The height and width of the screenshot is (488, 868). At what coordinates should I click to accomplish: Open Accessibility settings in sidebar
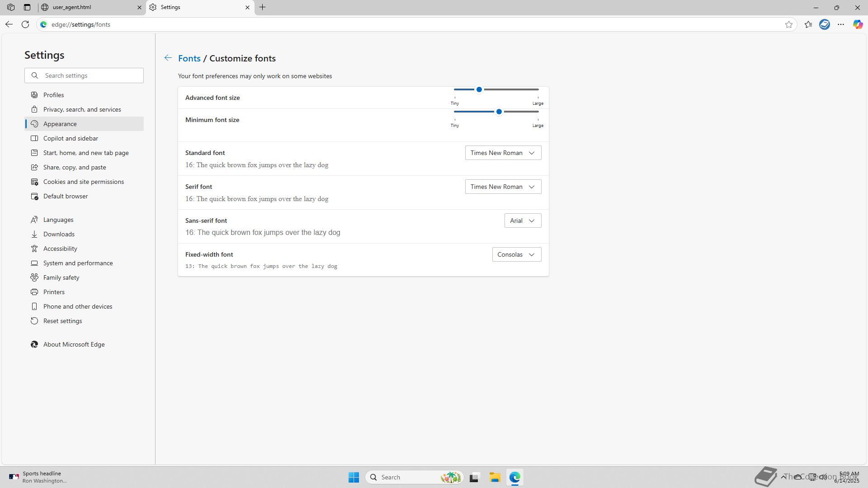coord(60,249)
